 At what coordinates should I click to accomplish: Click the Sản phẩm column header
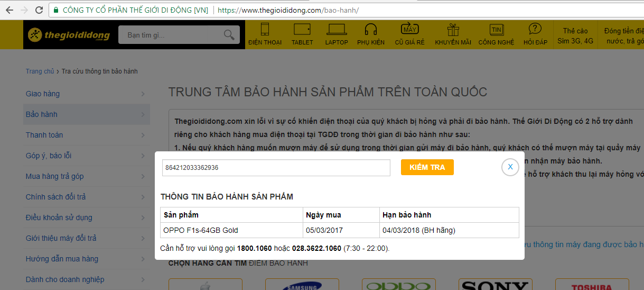[232, 215]
